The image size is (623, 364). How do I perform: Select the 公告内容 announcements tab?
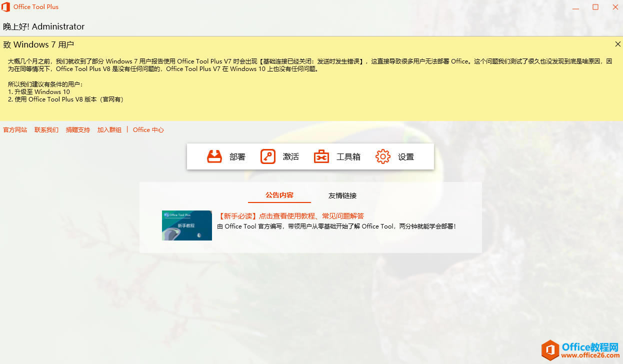pos(279,195)
